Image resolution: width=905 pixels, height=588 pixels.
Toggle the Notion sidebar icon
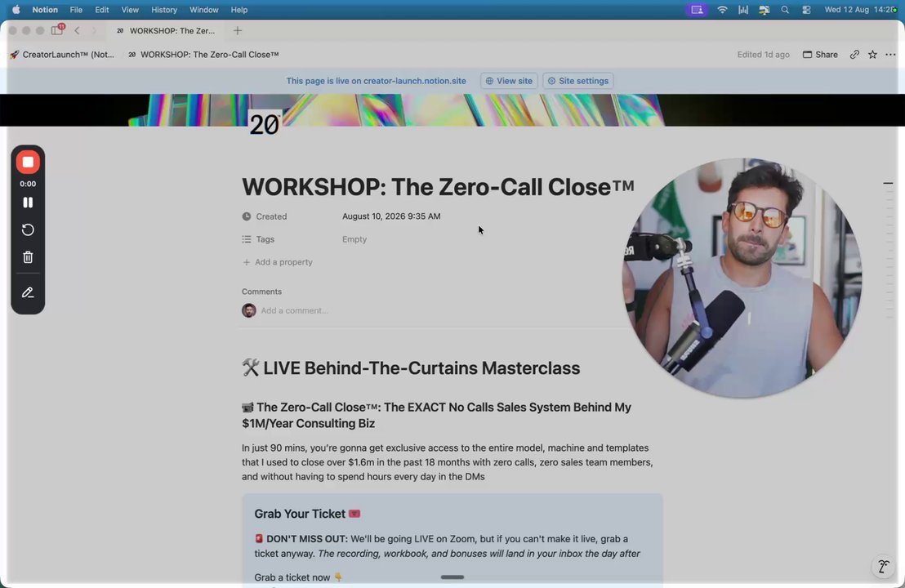57,30
